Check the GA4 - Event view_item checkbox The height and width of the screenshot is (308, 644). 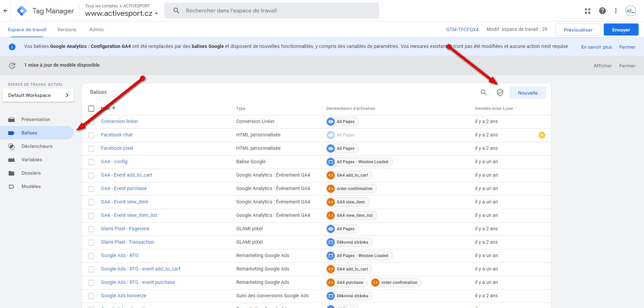pos(91,202)
